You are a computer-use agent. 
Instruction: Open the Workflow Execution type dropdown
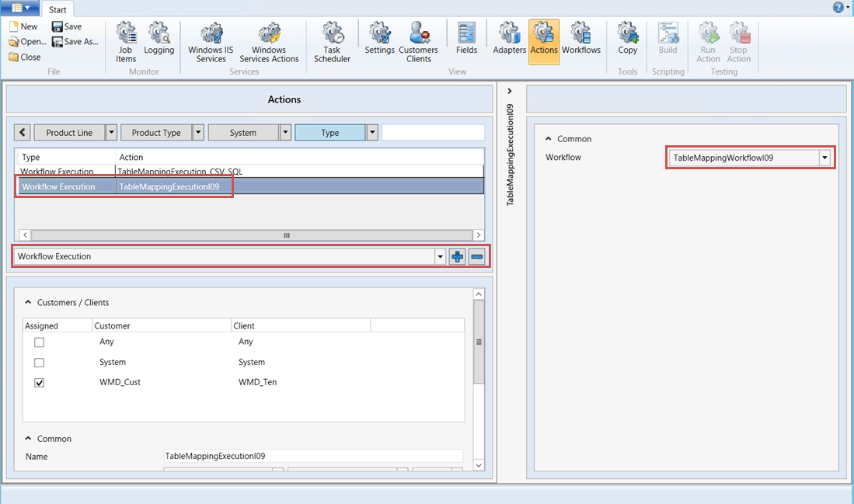(440, 256)
